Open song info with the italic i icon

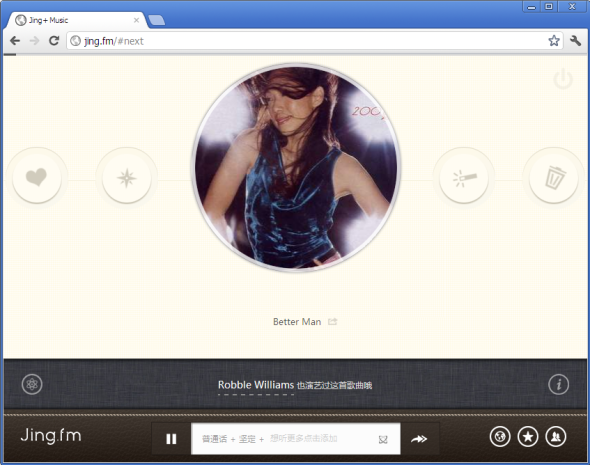point(558,384)
